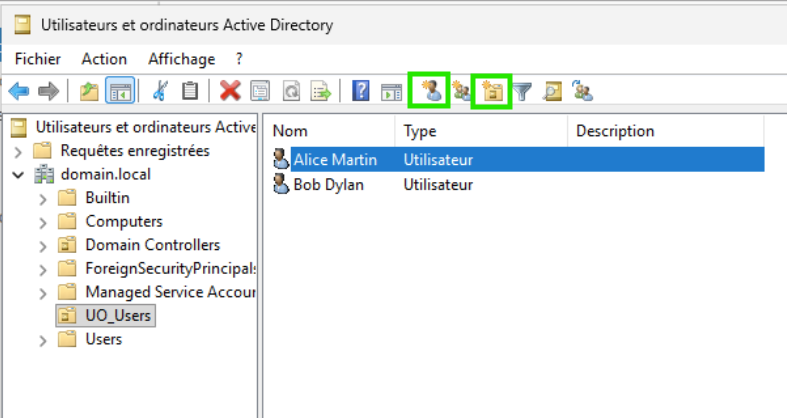Open Help with the question mark icon
The width and height of the screenshot is (787, 418).
[x=362, y=92]
